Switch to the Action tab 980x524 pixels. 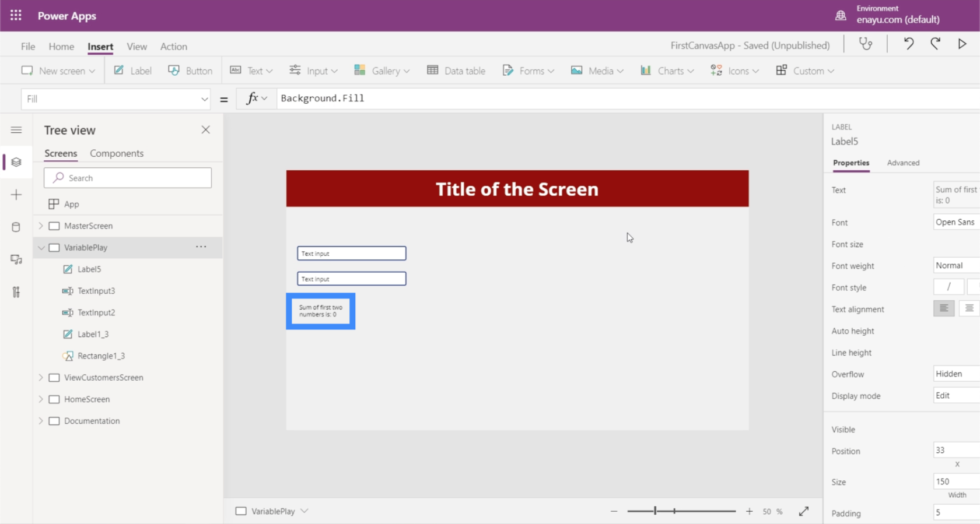[174, 47]
